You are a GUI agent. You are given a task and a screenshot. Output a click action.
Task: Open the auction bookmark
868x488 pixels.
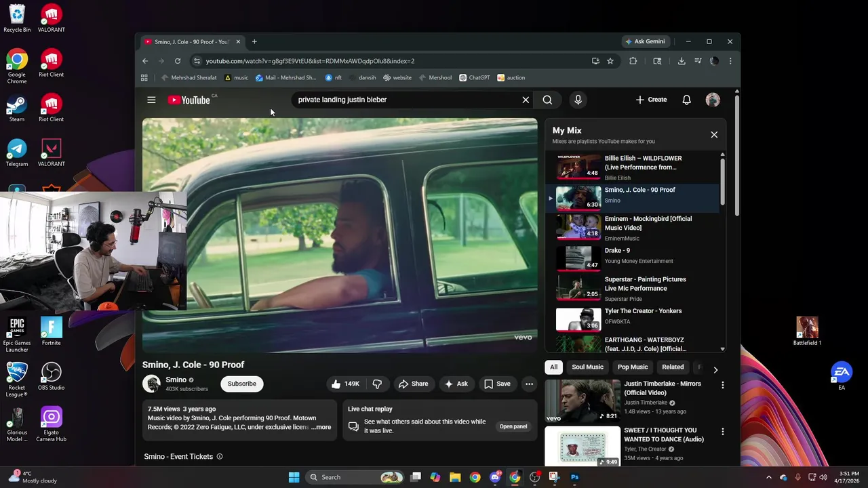(511, 78)
